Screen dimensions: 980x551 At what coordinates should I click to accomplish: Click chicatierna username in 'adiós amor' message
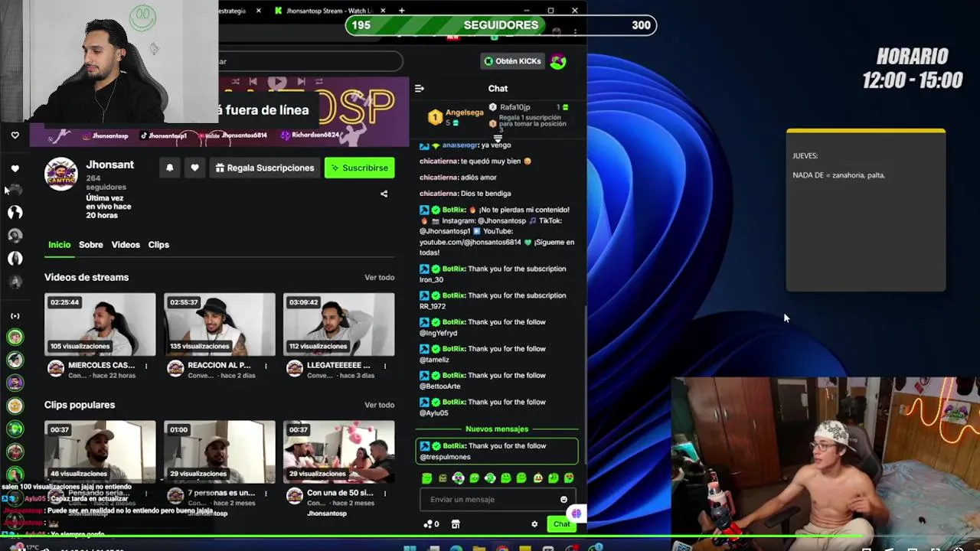(x=439, y=177)
